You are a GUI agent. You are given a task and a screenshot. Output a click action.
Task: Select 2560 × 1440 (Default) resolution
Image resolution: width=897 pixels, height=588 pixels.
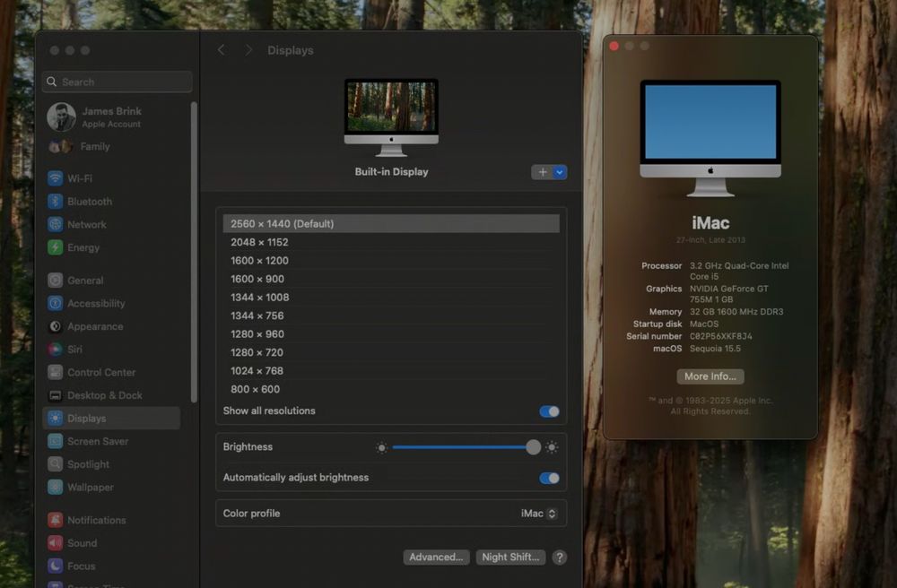point(391,223)
